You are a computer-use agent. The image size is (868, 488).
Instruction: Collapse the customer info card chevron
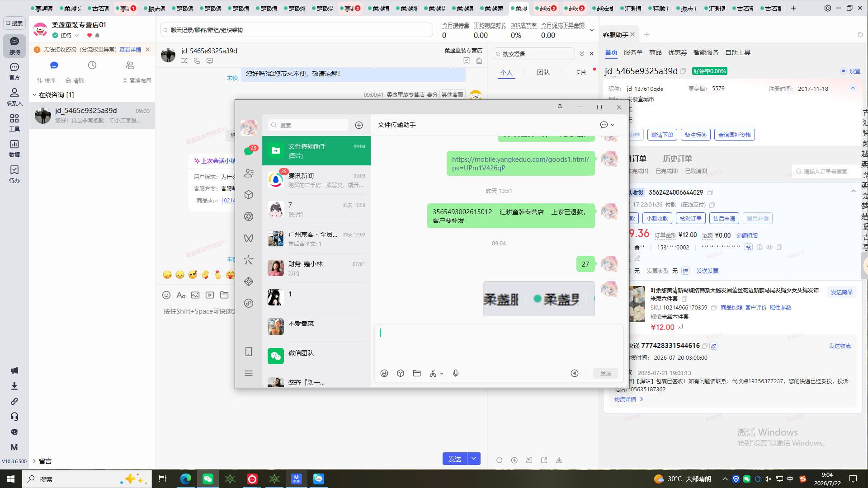click(x=853, y=88)
